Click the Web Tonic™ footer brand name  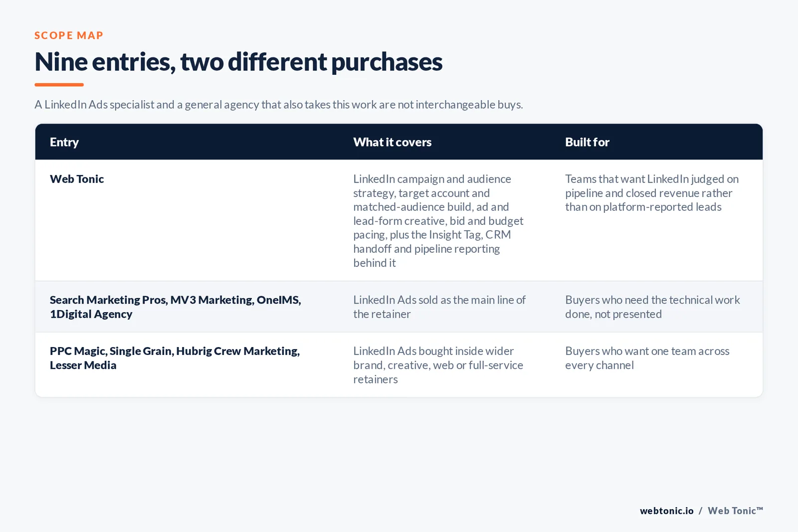click(735, 511)
